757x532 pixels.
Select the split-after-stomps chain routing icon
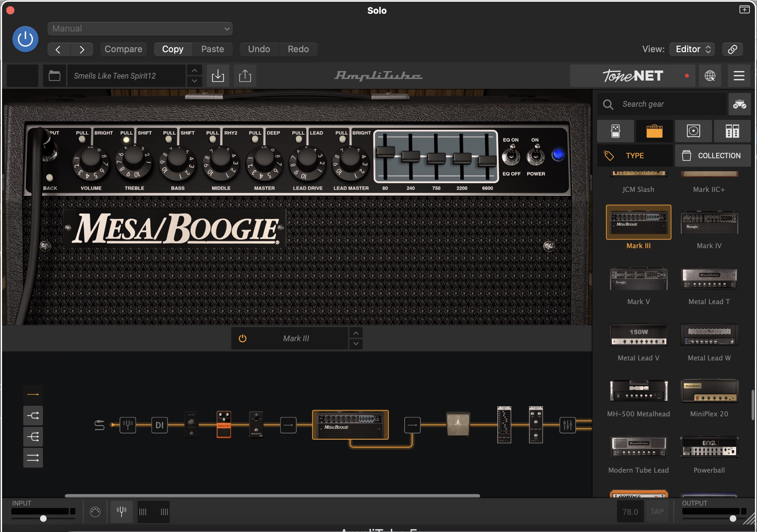33,416
